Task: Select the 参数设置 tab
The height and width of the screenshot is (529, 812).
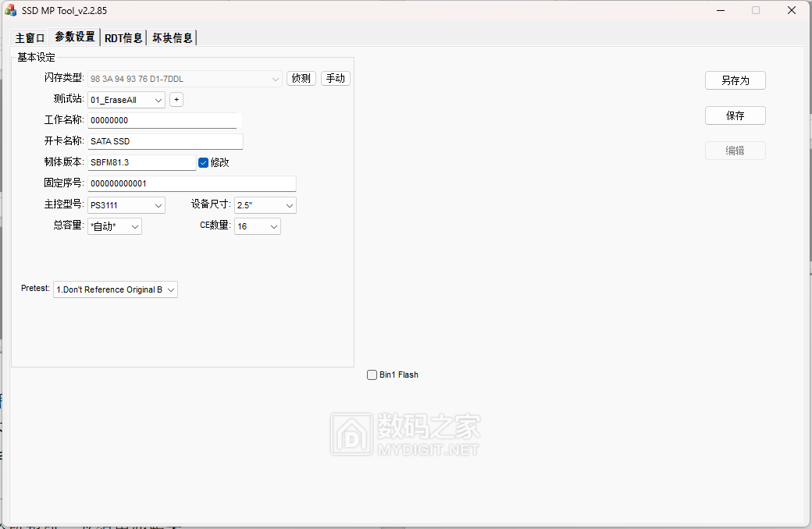Action: point(75,37)
